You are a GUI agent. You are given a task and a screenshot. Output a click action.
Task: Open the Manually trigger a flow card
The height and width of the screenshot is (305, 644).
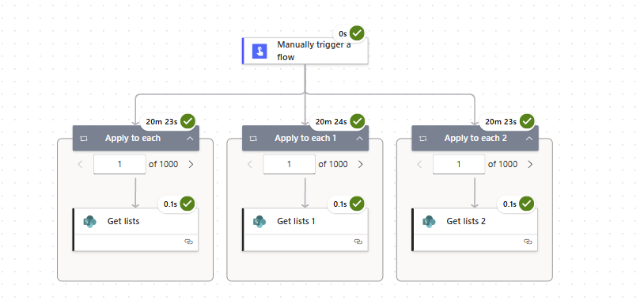(305, 51)
